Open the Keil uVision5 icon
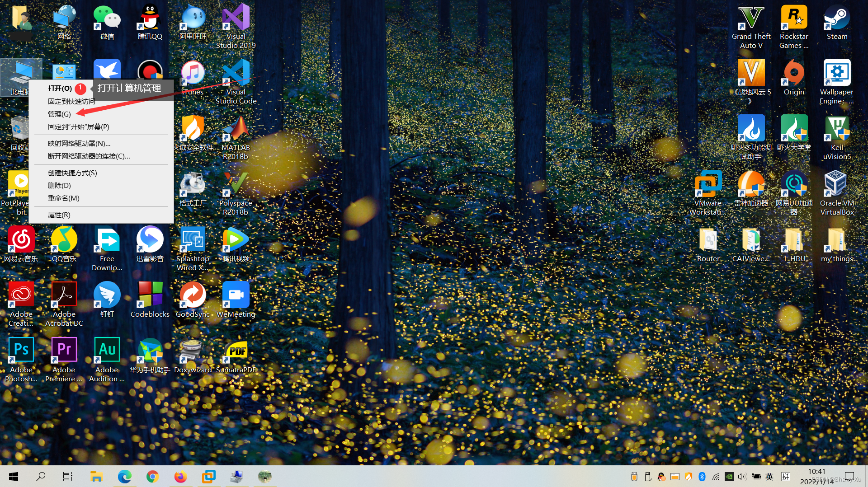 [837, 137]
